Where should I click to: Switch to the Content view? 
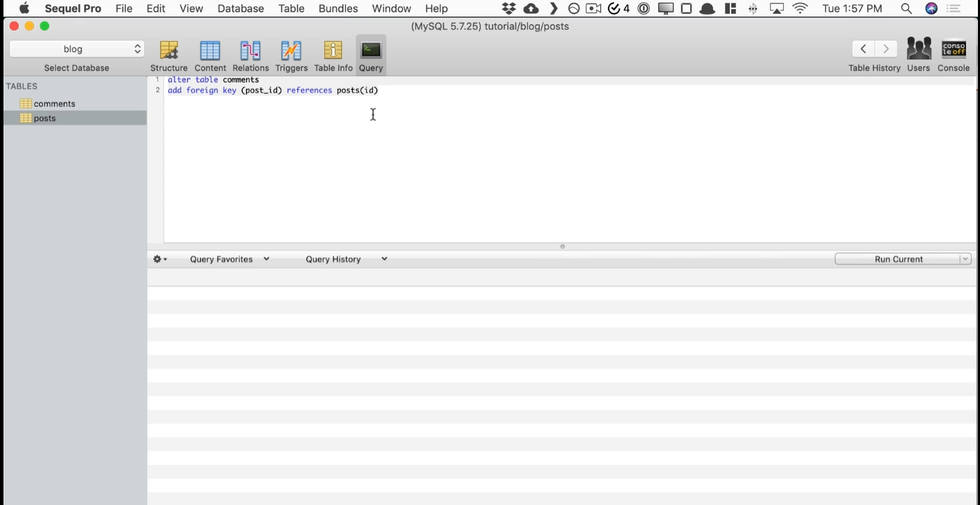click(210, 55)
